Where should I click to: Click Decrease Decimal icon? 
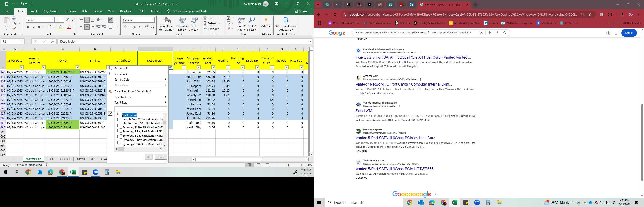click(152, 27)
